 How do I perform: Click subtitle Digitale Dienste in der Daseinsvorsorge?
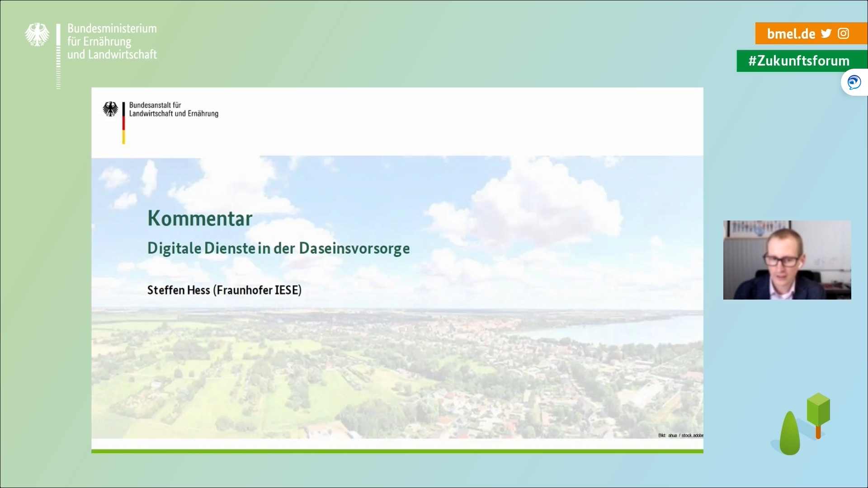[x=278, y=249]
